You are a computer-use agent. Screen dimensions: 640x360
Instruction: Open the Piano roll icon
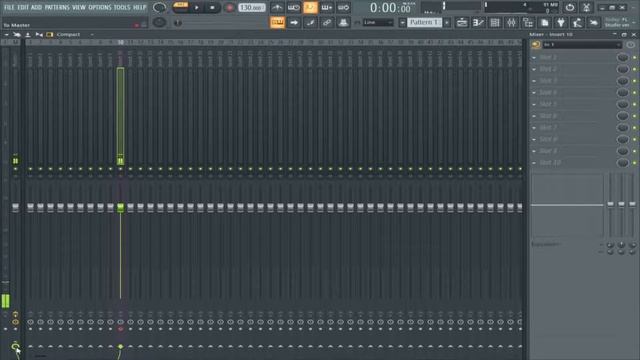click(x=478, y=22)
